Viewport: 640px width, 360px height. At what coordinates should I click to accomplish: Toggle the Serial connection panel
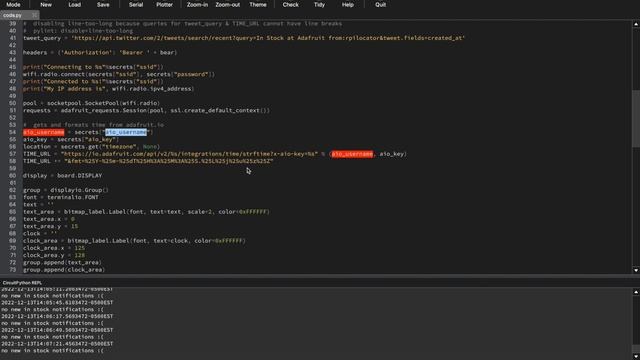136,5
